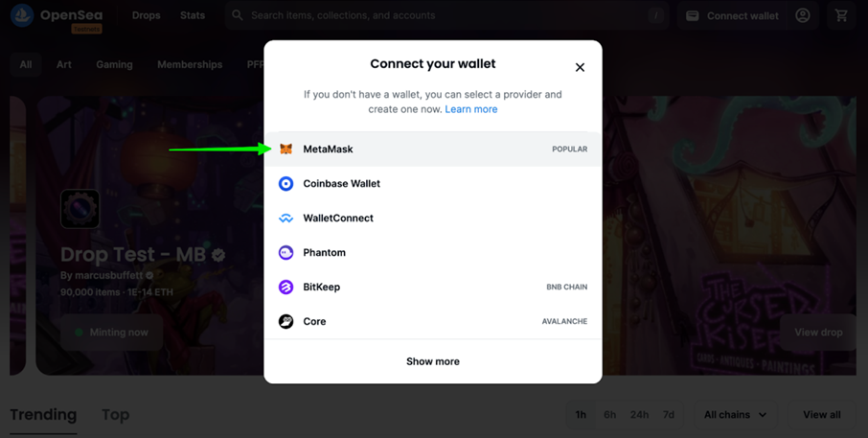This screenshot has height=438, width=868.
Task: Select the 7d time range
Action: [669, 415]
